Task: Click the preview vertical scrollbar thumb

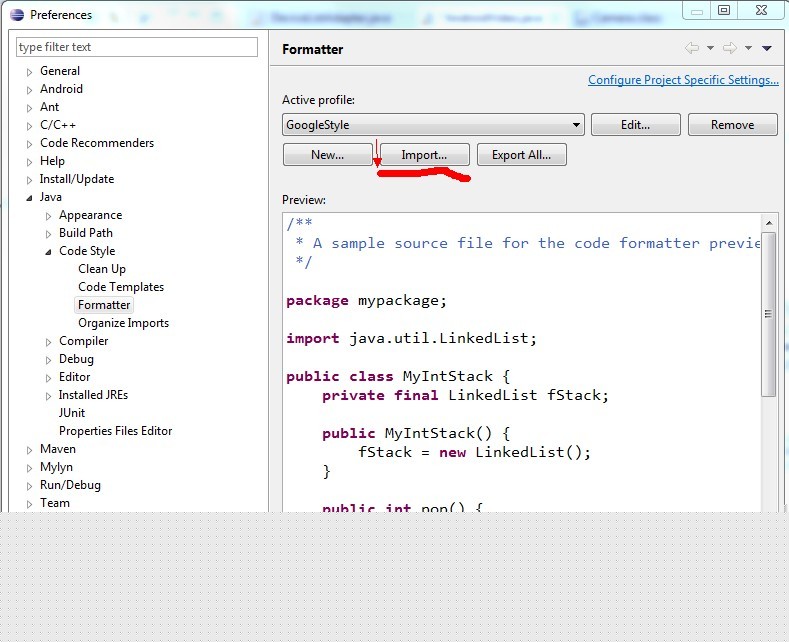Action: [x=768, y=314]
